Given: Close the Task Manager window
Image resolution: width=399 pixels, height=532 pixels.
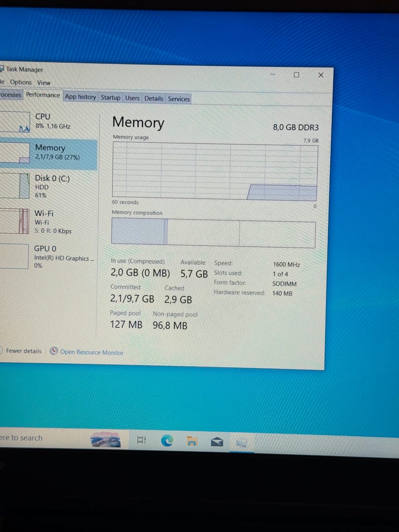Looking at the screenshot, I should [320, 75].
